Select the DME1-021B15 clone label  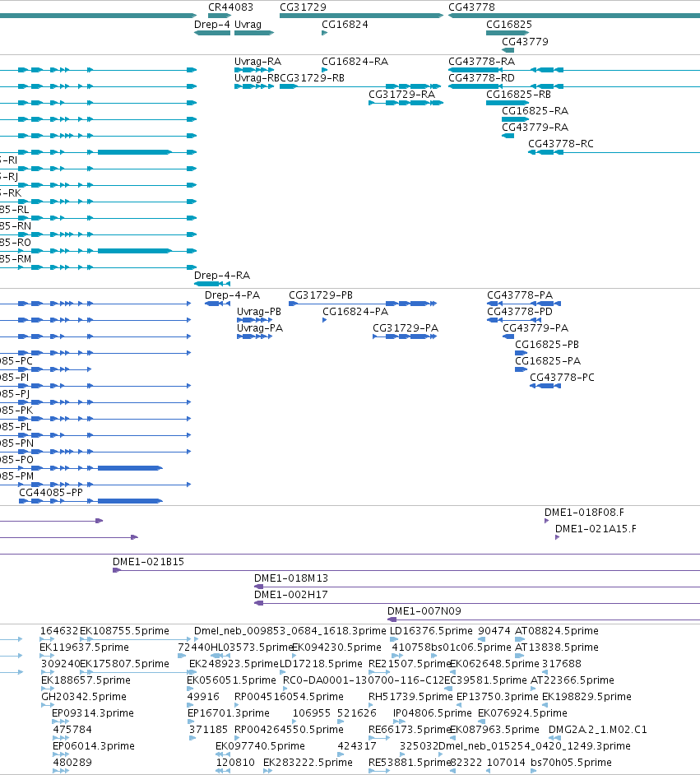148,562
